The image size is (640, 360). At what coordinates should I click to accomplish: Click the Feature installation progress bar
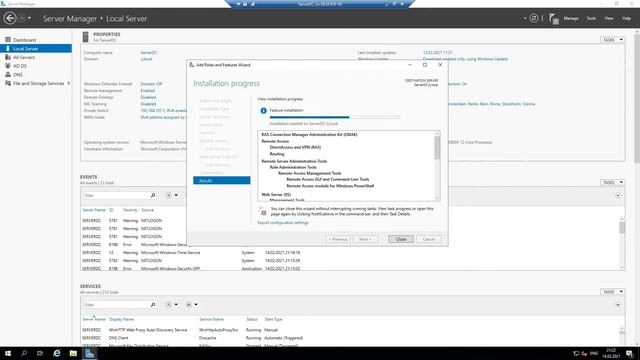click(x=335, y=117)
